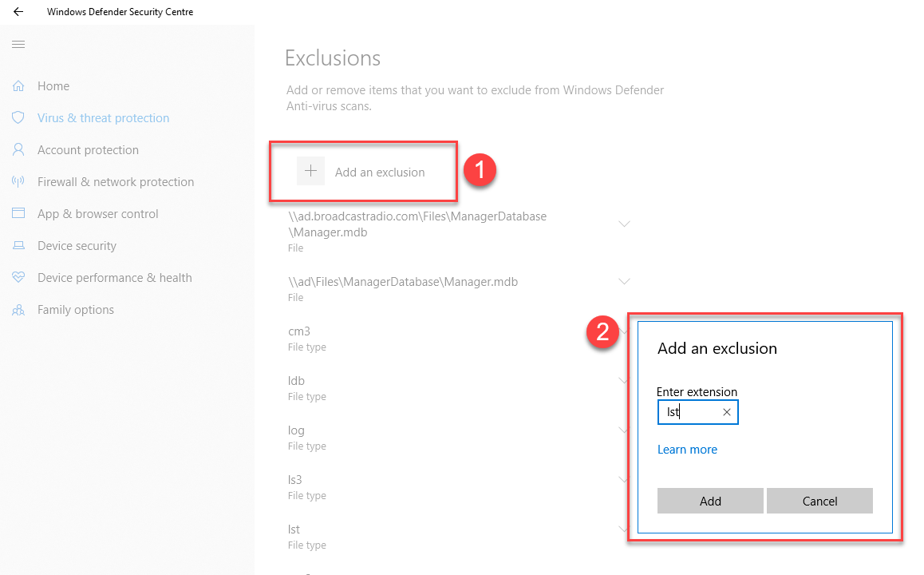This screenshot has height=575, width=924.
Task: Click the Device security laptop icon
Action: click(18, 245)
